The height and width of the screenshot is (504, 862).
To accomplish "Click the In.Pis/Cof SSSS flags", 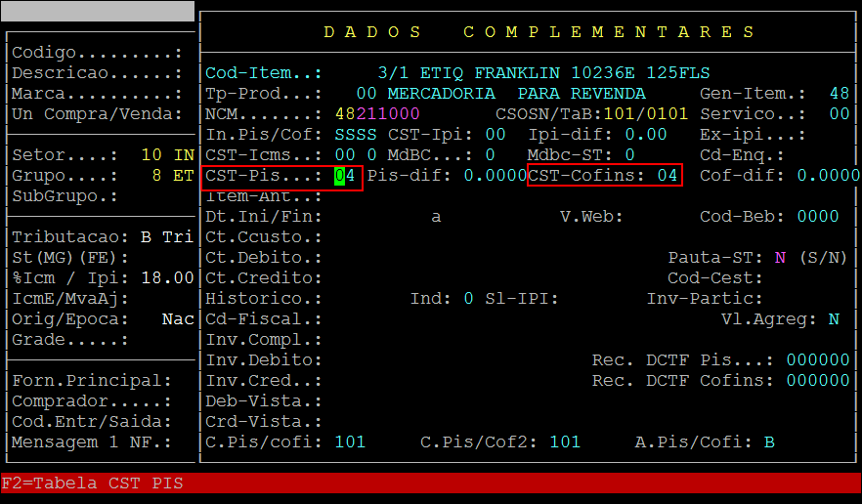I will (x=356, y=135).
